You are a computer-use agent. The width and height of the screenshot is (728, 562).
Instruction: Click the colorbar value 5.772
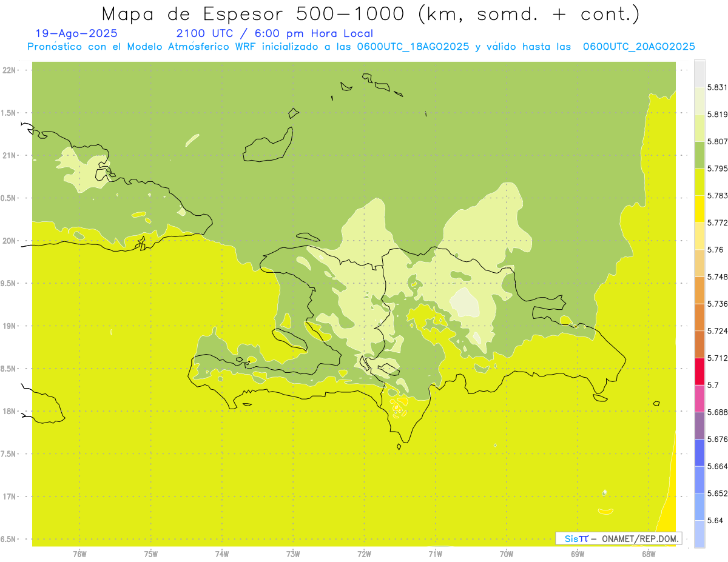click(716, 223)
